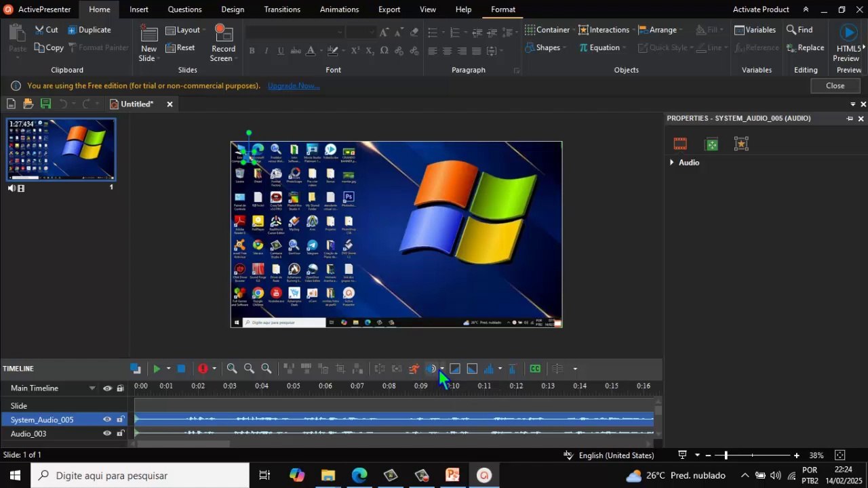
Task: Play the timeline with green arrow
Action: (157, 369)
